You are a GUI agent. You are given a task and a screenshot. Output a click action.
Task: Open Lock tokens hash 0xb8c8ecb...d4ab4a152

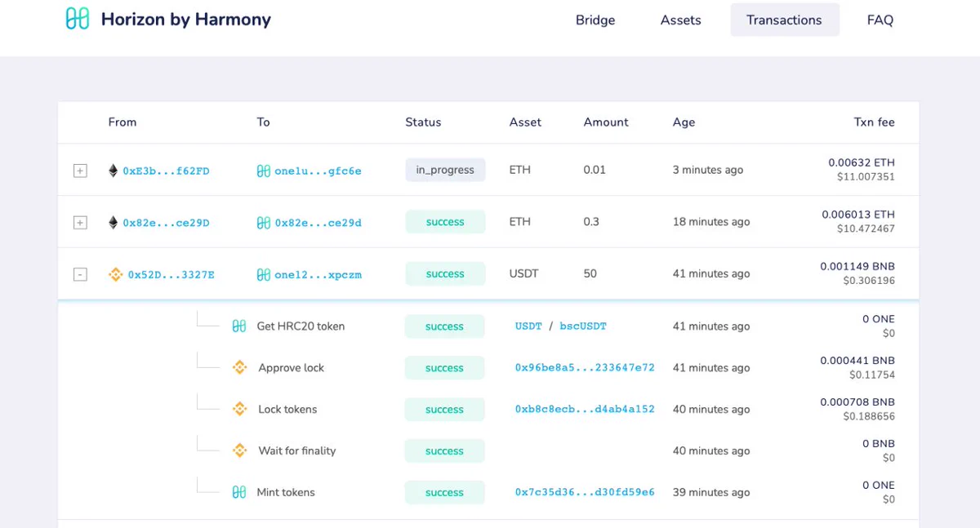[585, 410]
